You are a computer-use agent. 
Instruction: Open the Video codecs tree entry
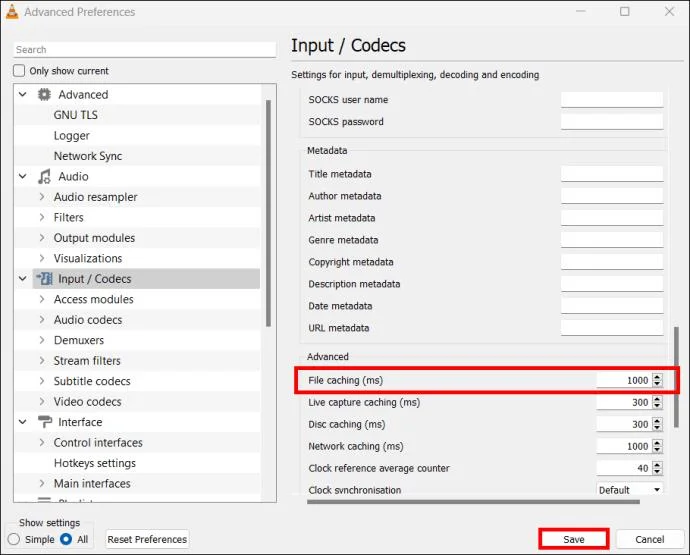click(x=88, y=401)
